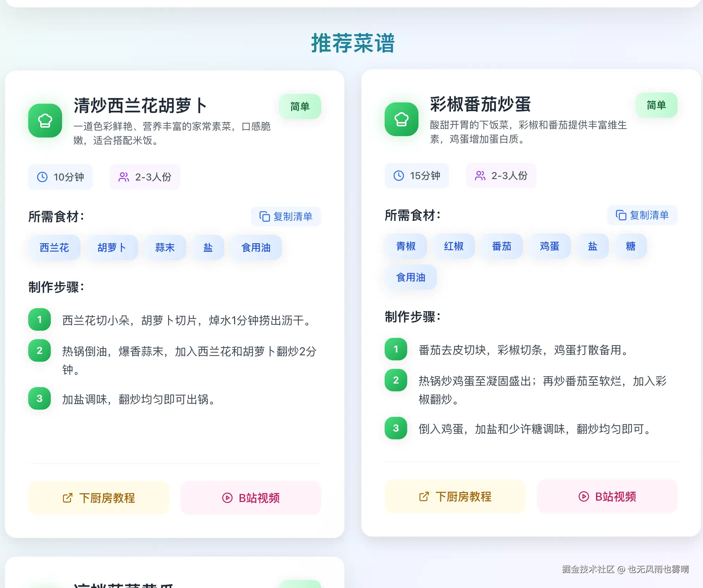Click the clock icon beside 10分钟
Viewport: 703px width, 588px height.
[x=42, y=177]
